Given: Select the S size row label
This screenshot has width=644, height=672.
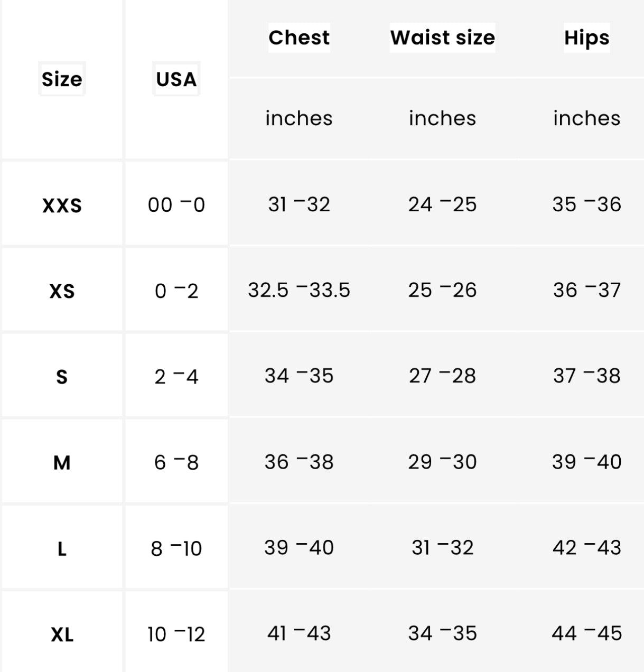Looking at the screenshot, I should click(62, 377).
